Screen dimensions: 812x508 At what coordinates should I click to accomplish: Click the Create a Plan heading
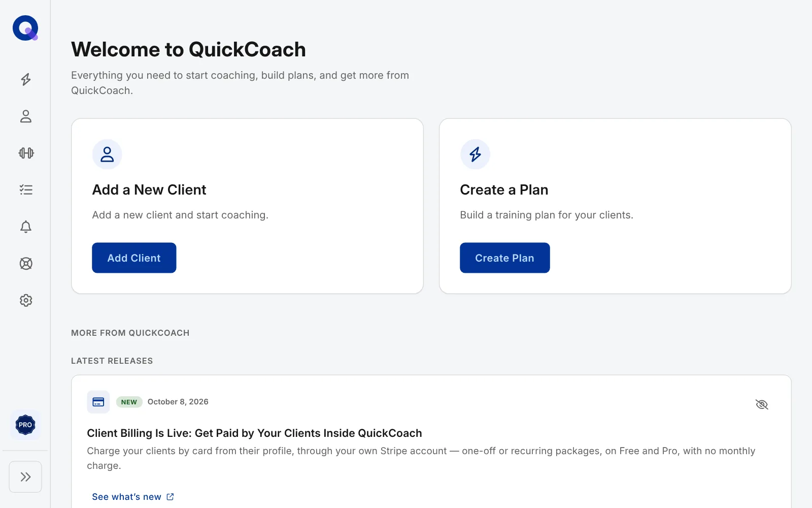point(504,189)
